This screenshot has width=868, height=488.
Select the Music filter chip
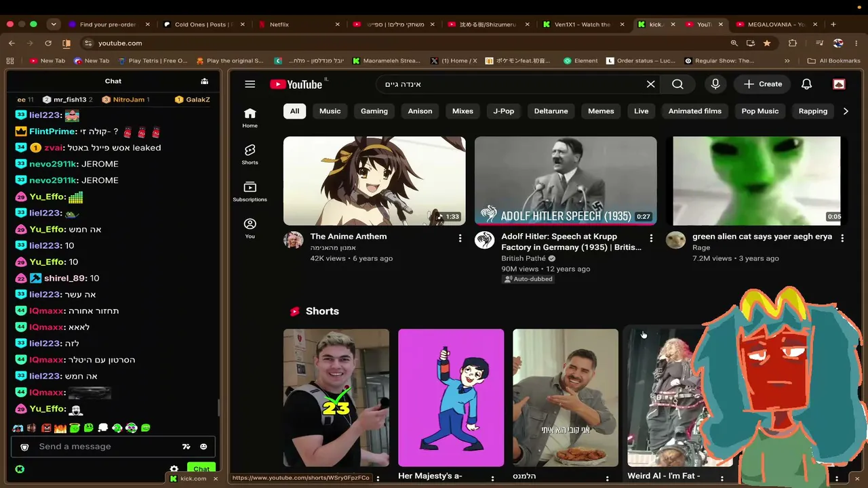(x=330, y=111)
